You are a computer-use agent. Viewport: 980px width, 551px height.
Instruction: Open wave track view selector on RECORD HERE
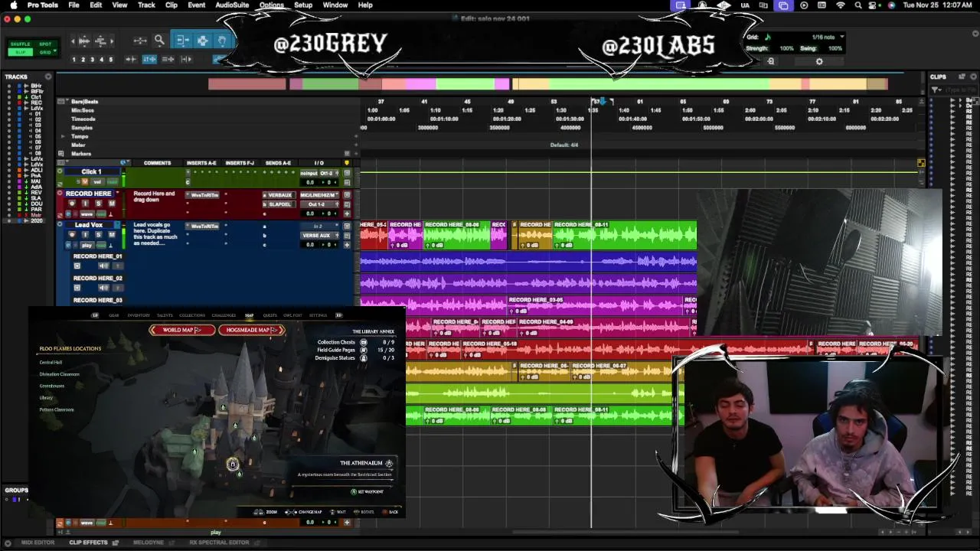87,214
